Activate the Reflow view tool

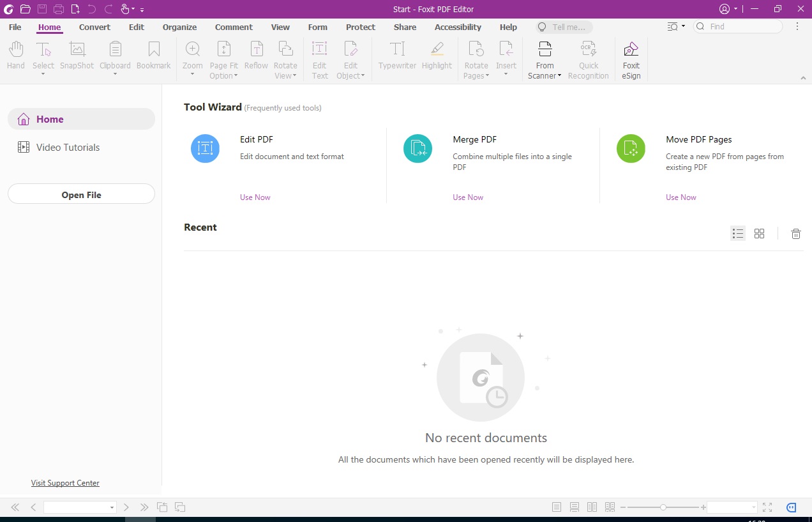tap(256, 58)
